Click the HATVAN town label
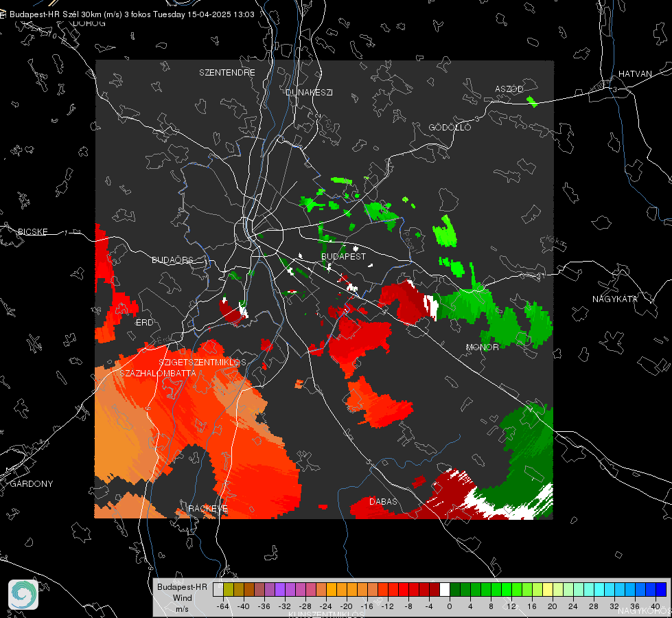 coord(635,73)
